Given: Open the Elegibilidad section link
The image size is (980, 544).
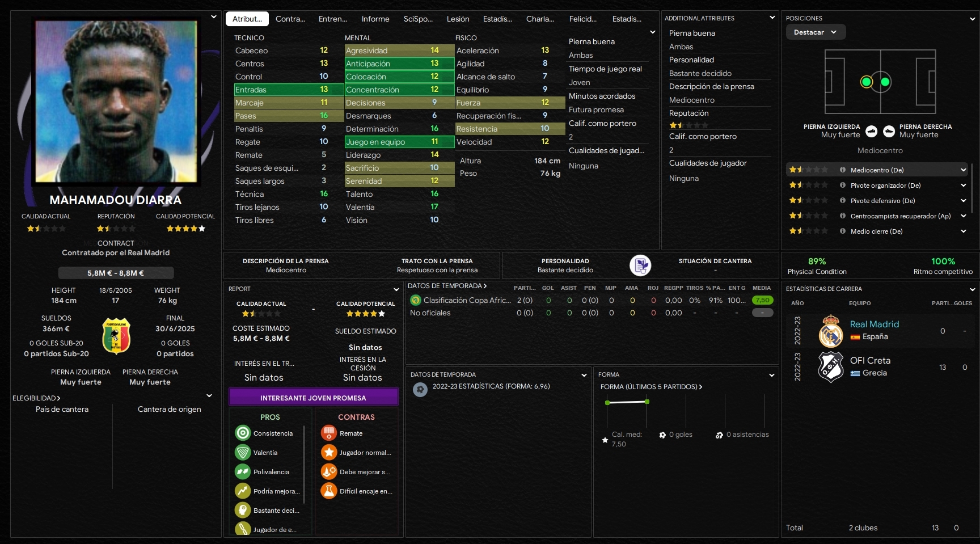Looking at the screenshot, I should coord(36,398).
